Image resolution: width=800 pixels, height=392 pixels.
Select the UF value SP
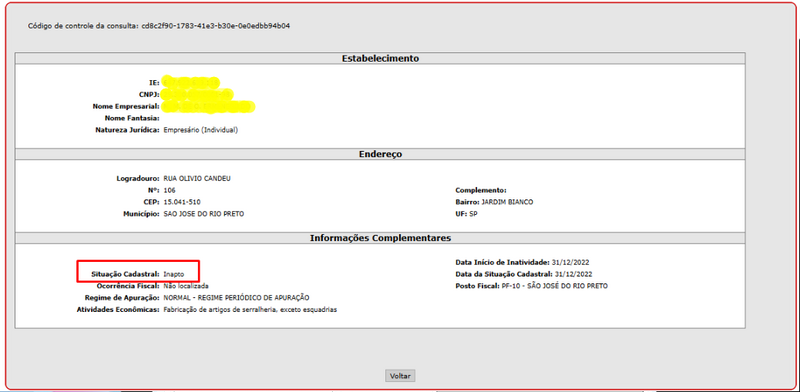[473, 214]
